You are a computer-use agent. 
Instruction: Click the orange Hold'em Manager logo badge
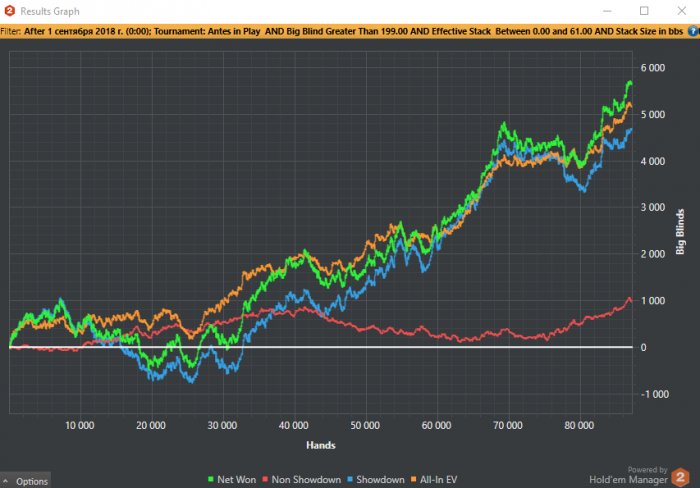(x=680, y=478)
